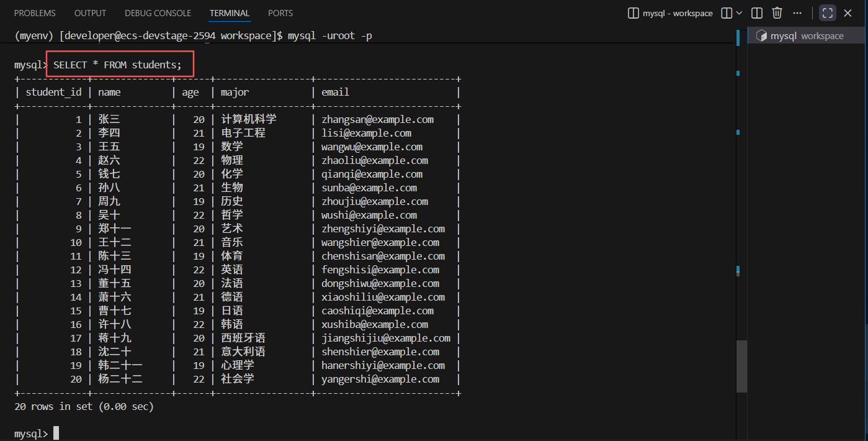This screenshot has height=441, width=868.
Task: Click the highlighted SELECT * FROM students command
Action: click(x=118, y=65)
